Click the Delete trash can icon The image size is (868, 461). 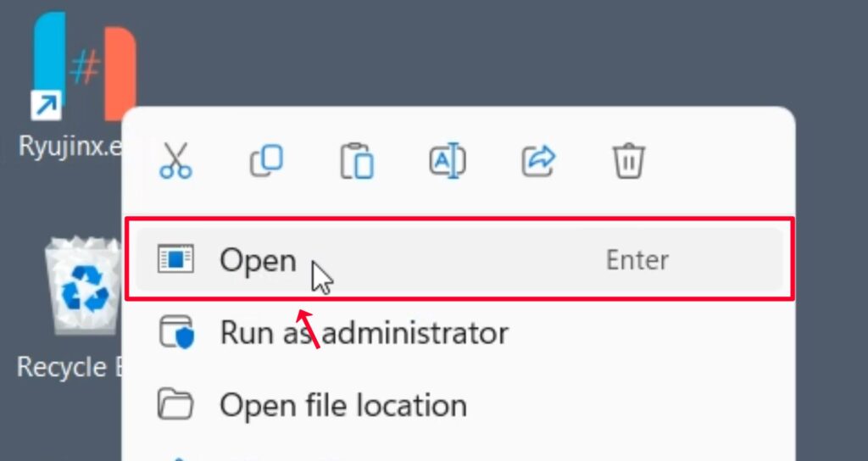pyautogui.click(x=628, y=160)
